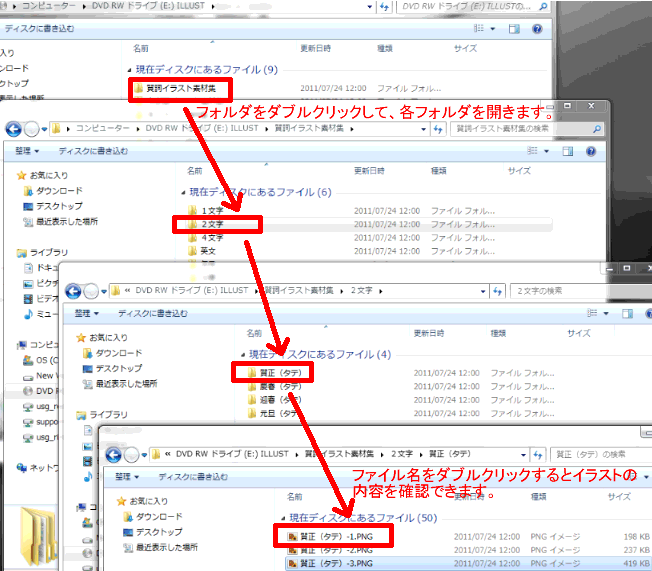This screenshot has width=652, height=571.
Task: Click the help icon in the topmost ILLUST window
Action: click(537, 29)
